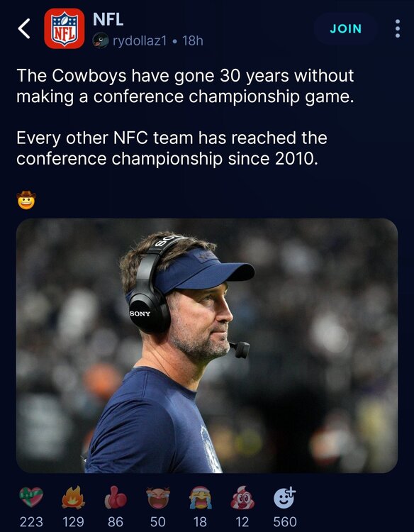Add a new reaction with smiley plus
414x532 pixels.
click(285, 497)
